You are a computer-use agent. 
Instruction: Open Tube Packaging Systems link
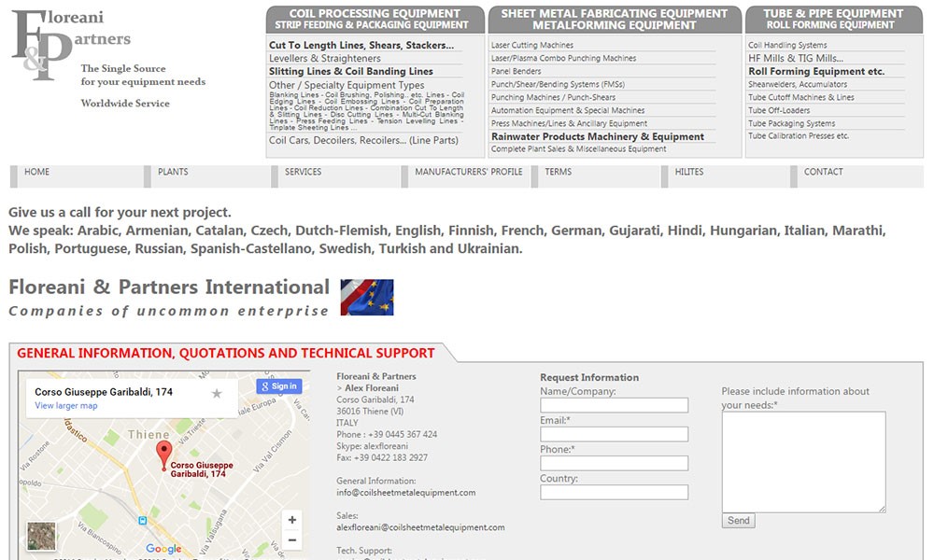[792, 124]
